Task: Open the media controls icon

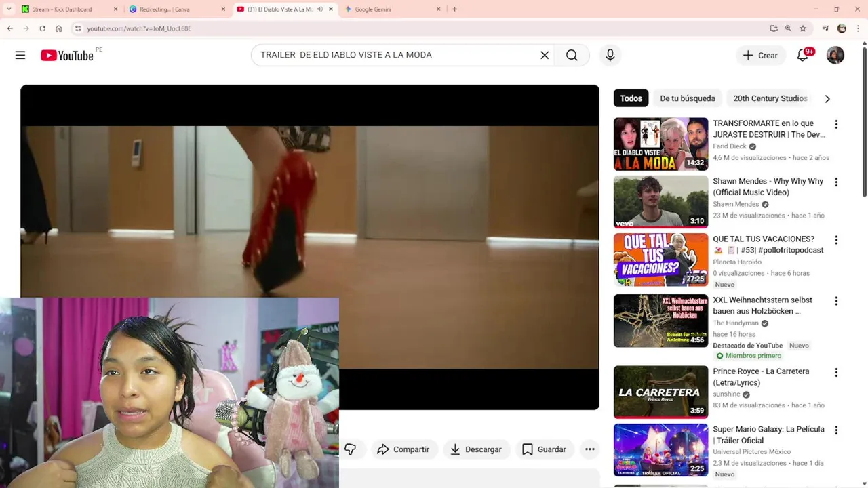Action: (825, 28)
